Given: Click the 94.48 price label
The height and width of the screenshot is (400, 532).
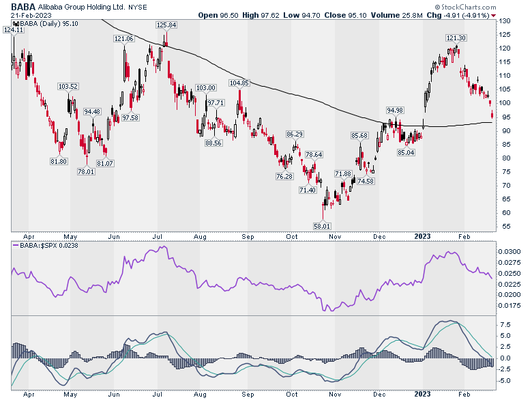Looking at the screenshot, I should (x=92, y=111).
